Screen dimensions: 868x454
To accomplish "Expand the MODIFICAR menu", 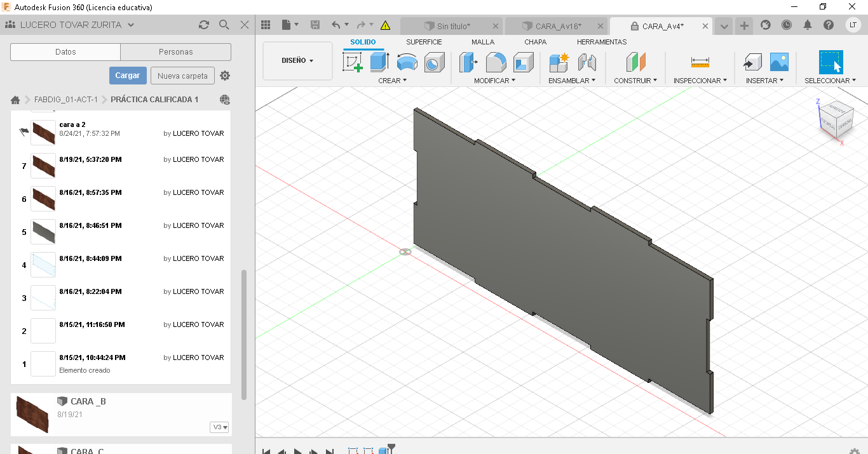I will click(x=494, y=81).
